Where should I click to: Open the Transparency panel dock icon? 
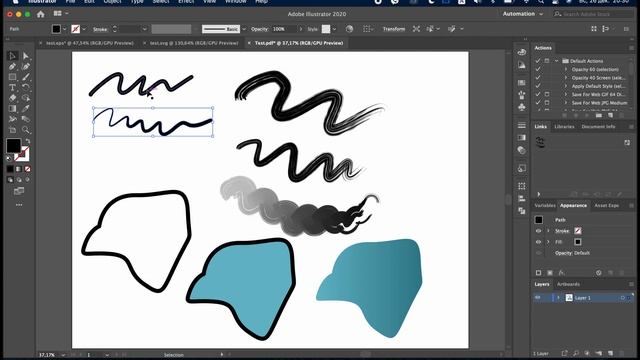click(x=522, y=150)
